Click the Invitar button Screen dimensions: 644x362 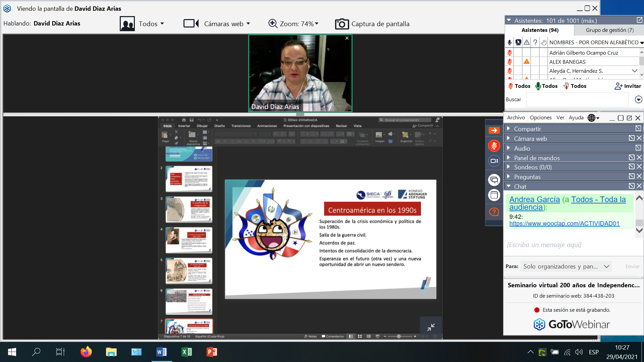[628, 86]
